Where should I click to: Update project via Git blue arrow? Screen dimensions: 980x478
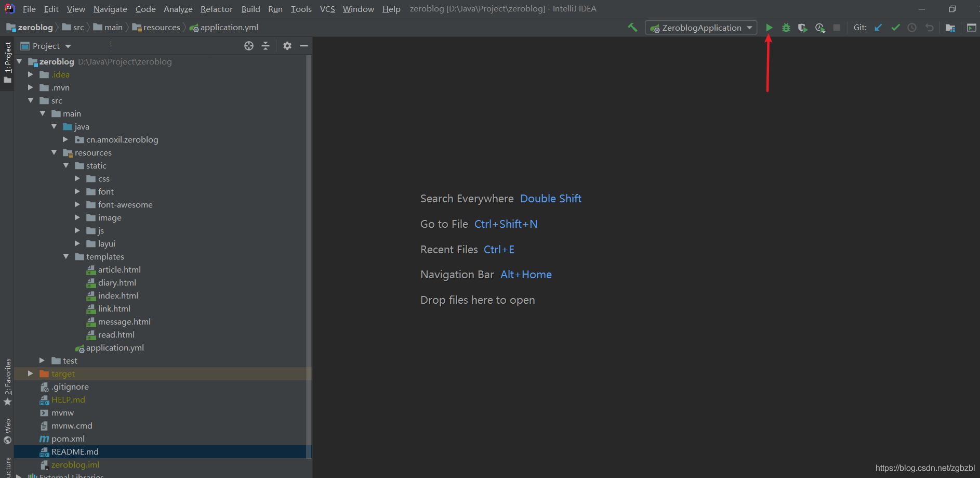click(x=878, y=28)
